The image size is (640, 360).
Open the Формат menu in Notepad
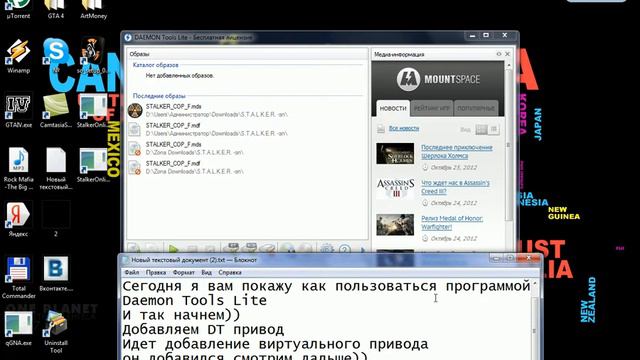184,272
